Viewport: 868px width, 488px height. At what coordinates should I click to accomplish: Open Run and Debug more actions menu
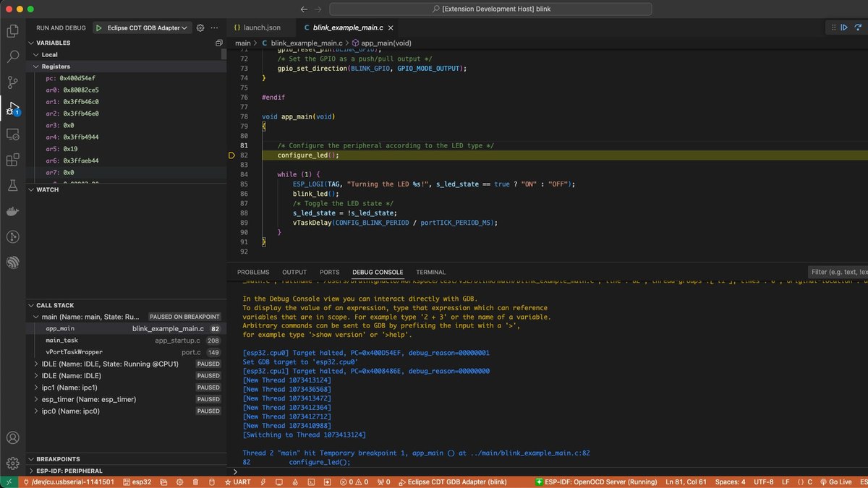point(215,27)
